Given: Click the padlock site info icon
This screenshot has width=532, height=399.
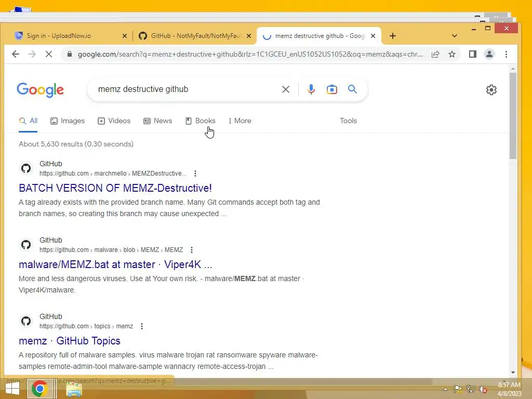Looking at the screenshot, I should pos(70,54).
